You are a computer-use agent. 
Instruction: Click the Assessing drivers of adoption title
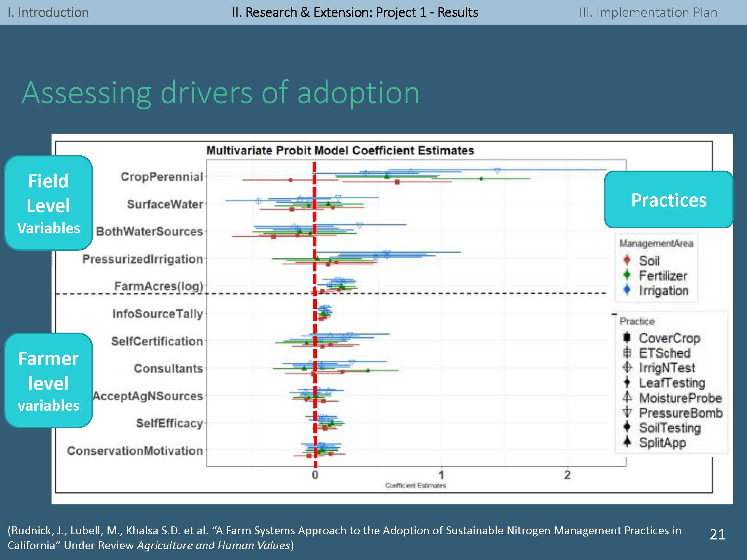(x=221, y=93)
